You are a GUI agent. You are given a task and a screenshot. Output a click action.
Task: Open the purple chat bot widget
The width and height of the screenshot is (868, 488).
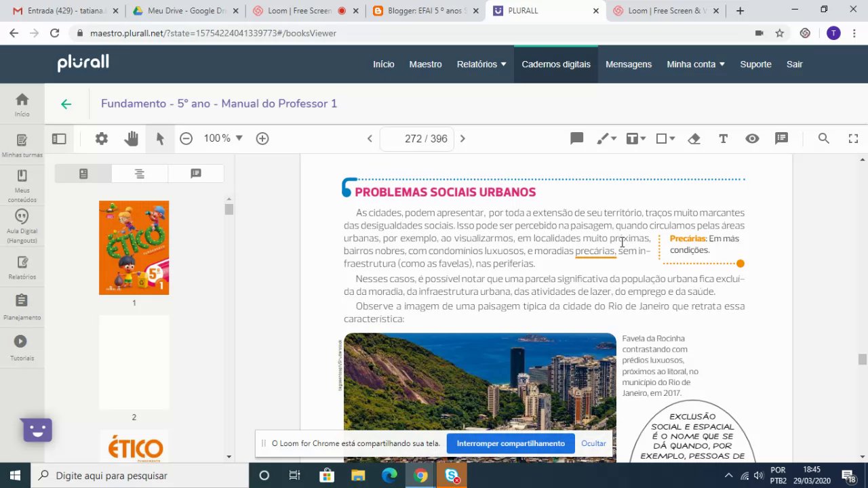pos(37,430)
